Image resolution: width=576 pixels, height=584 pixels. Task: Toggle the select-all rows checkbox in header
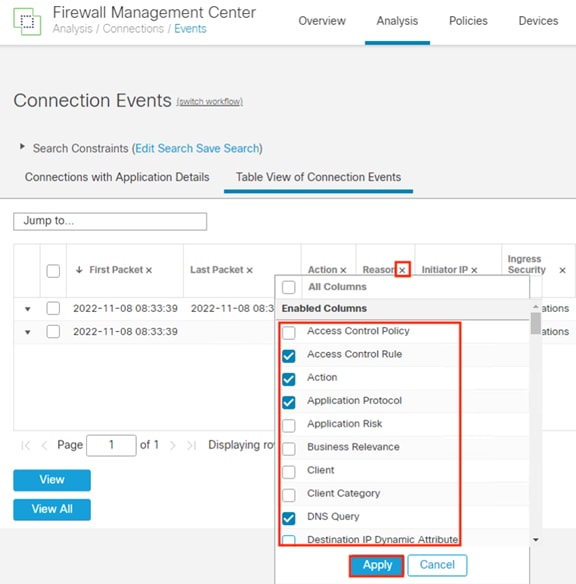[x=53, y=271]
